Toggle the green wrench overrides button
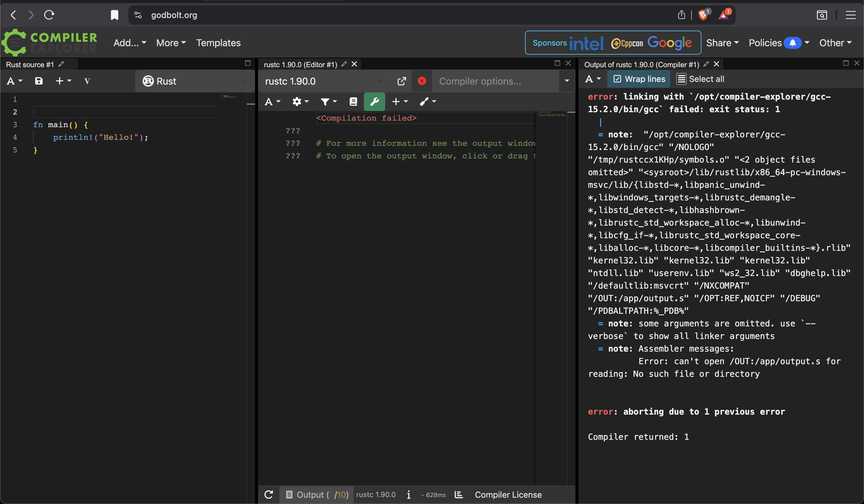 pyautogui.click(x=374, y=101)
